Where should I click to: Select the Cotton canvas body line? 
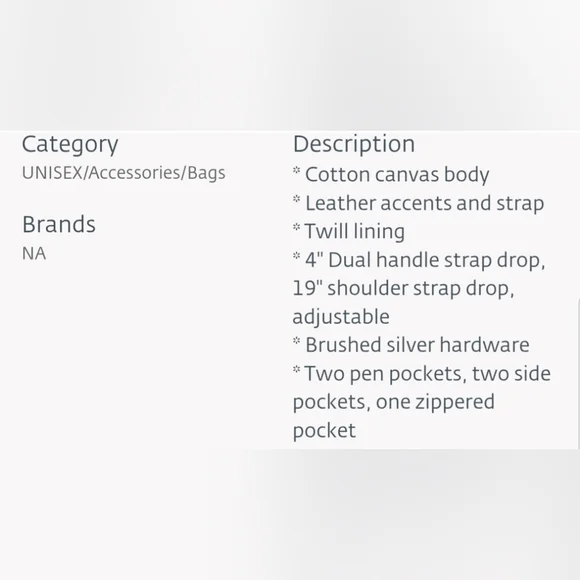397,175
